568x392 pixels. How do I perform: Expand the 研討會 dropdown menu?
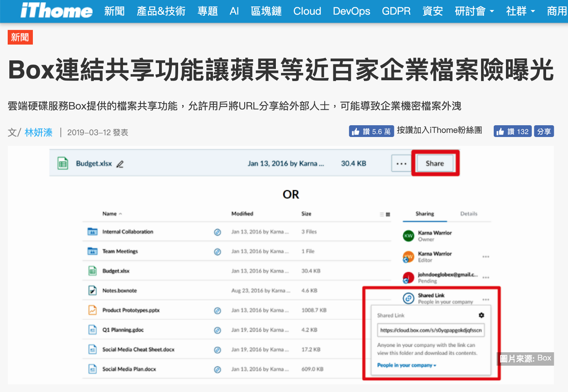[x=474, y=11]
